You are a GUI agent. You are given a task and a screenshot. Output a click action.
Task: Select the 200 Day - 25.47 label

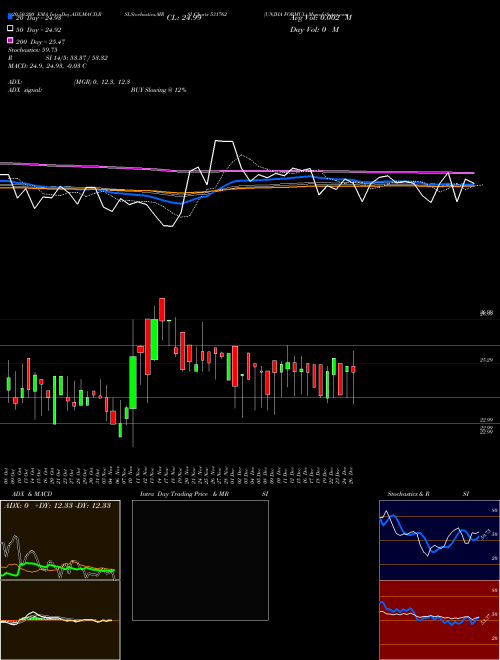point(40,42)
